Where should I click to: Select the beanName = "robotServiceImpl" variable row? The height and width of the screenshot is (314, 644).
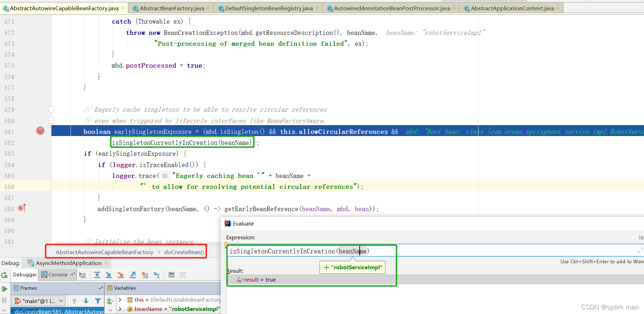pos(169,309)
